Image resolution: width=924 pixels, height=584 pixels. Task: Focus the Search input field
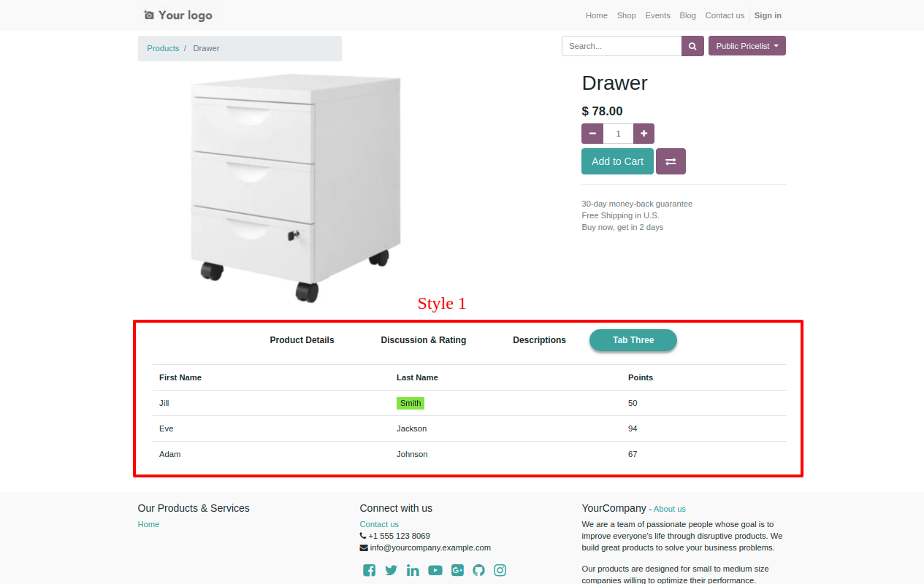622,46
